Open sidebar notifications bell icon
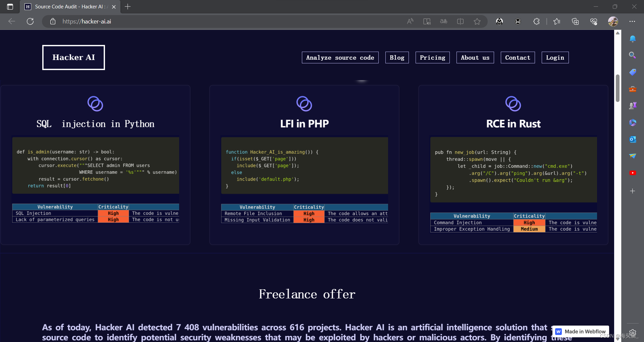The height and width of the screenshot is (342, 644). [633, 39]
